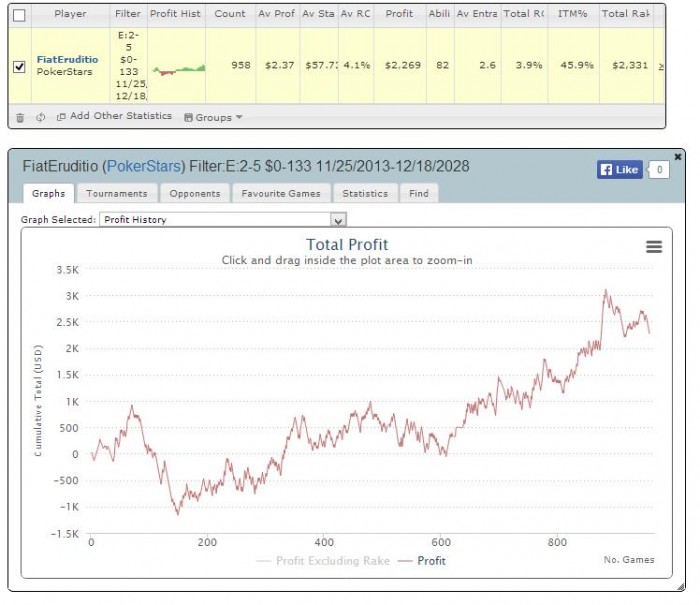This screenshot has height=605, width=700.
Task: Click the Facebook Like button
Action: (620, 170)
